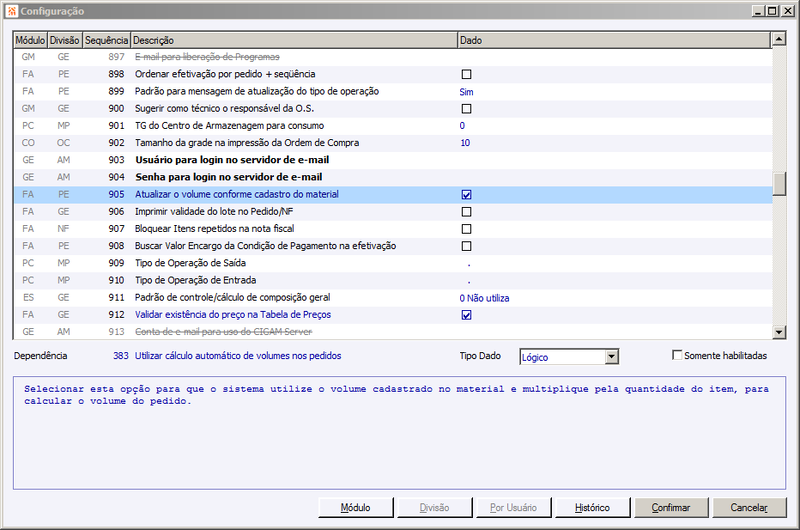The image size is (800, 530).
Task: Click the Dado cell of row 909
Action: click(x=614, y=263)
